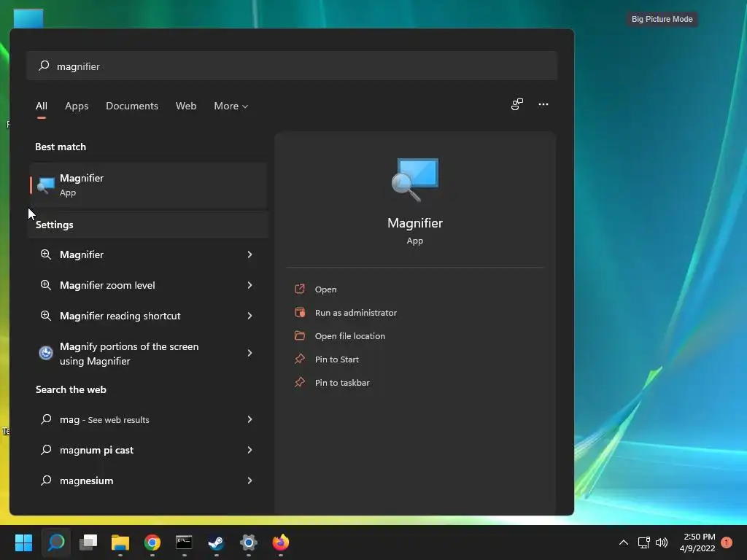Switch to the Apps tab
Image resolution: width=747 pixels, height=560 pixels.
(x=77, y=106)
